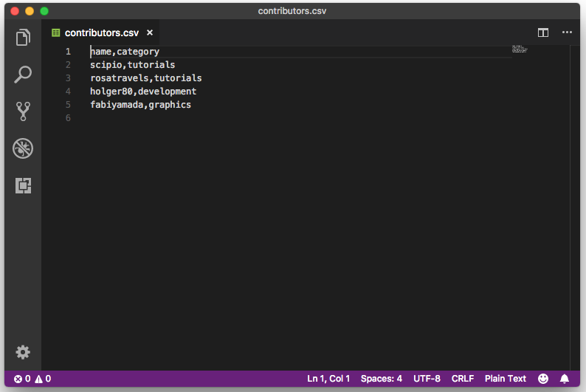Click line number 2 in gutter
Screen dimensions: 586x392
68,65
